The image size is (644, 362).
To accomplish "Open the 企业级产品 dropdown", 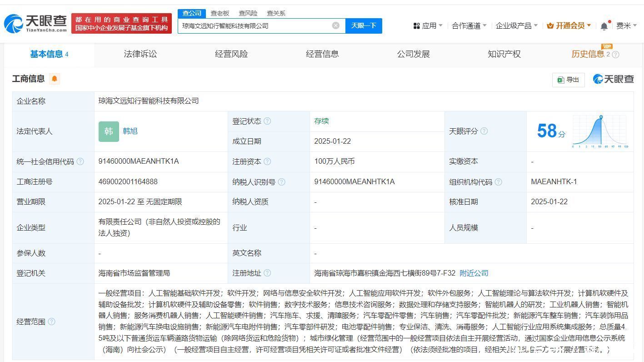I will pyautogui.click(x=516, y=26).
